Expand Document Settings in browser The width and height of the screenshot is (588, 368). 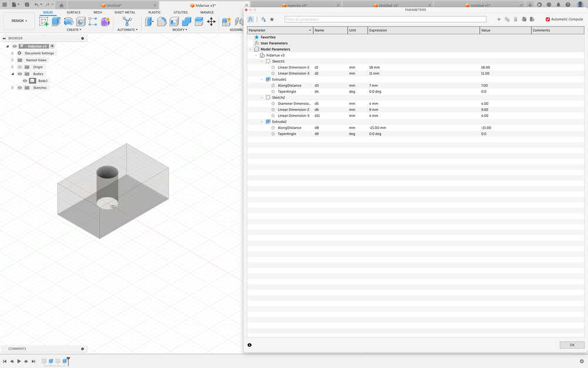tap(12, 54)
